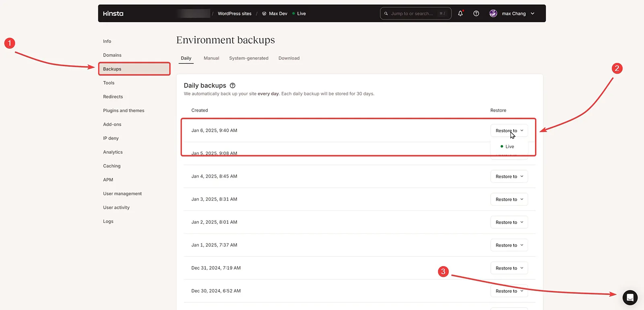The image size is (644, 310).
Task: Select the Jan 4, 2025, 8:45 AM backup date
Action: [x=214, y=177]
